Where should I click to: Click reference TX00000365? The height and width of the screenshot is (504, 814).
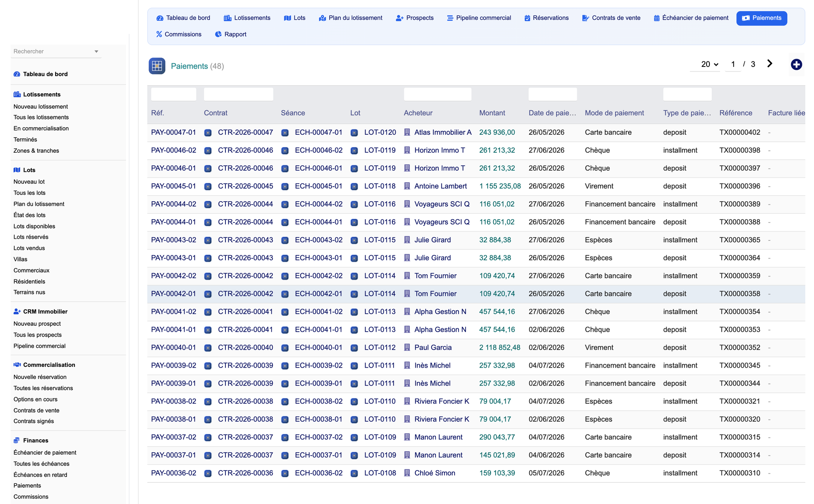click(740, 240)
